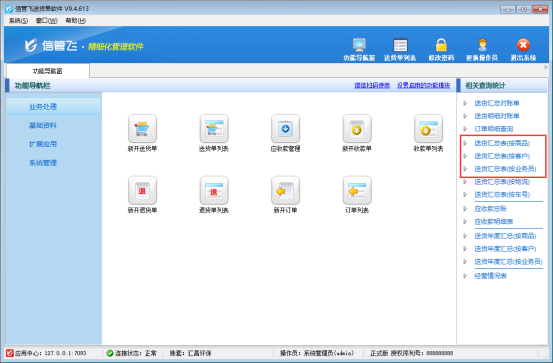The height and width of the screenshot is (363, 553).
Task: Open the 应收款管理 icon
Action: coord(285,129)
